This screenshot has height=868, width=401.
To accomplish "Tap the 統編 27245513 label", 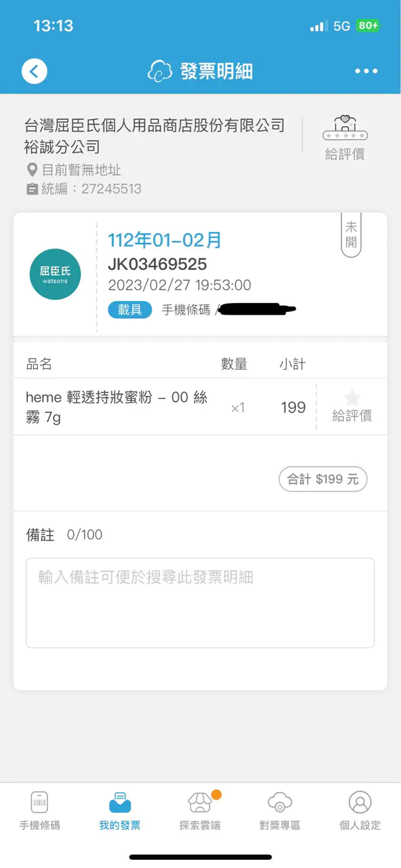I will tap(84, 189).
